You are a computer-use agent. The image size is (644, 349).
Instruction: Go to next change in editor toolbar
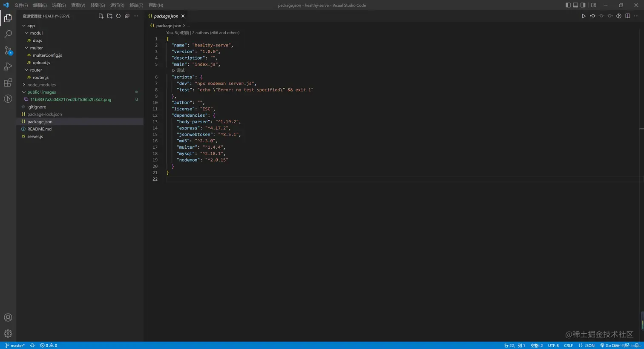[x=610, y=16]
